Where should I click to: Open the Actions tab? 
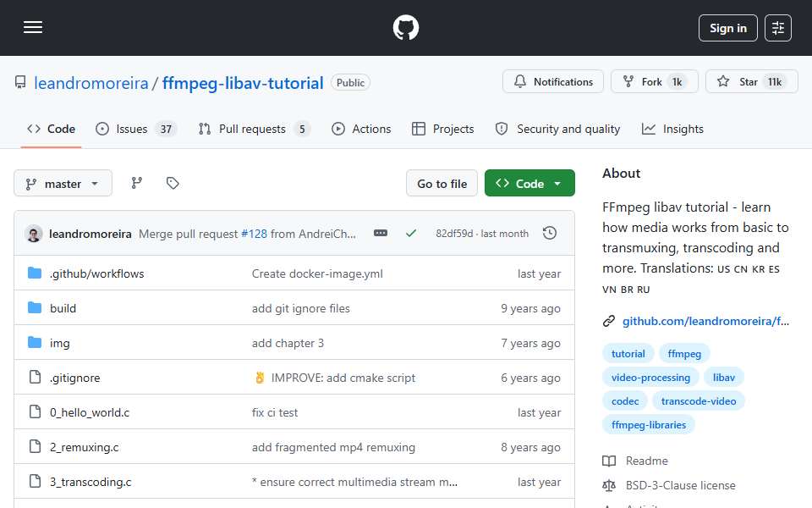(x=361, y=129)
